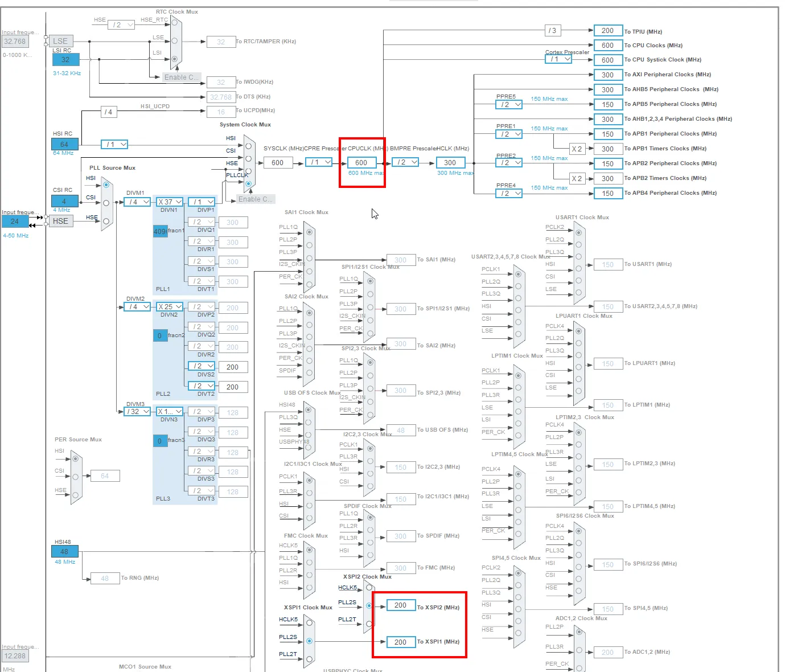
Task: Click the HSE input frequency field
Action: [15, 221]
